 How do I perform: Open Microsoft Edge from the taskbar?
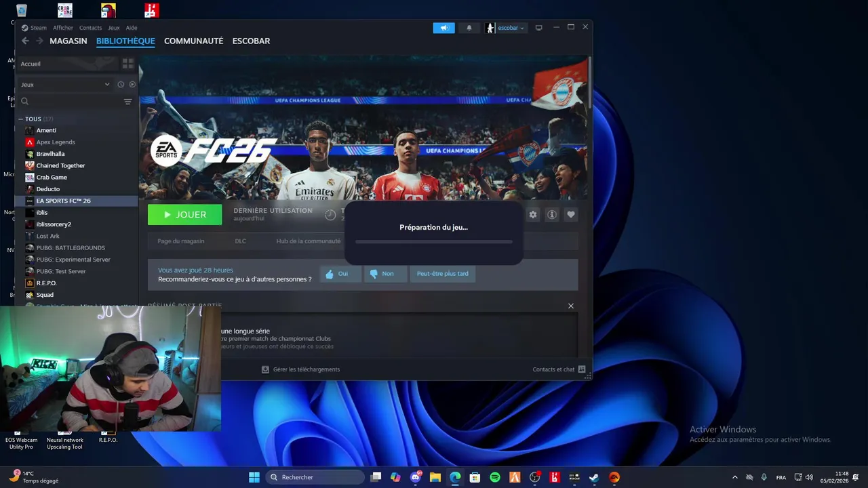click(x=455, y=477)
